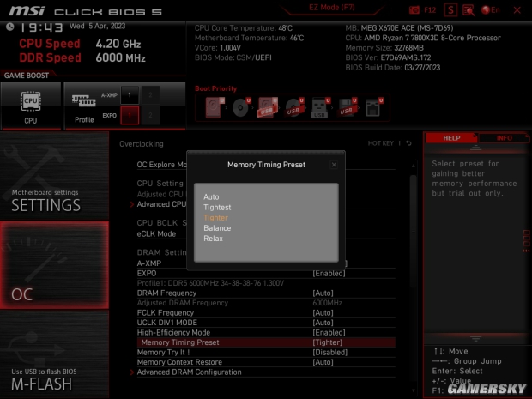This screenshot has height=399, width=532.
Task: Open High-Efficiency Mode [Enabled] dropdown
Action: click(329, 333)
